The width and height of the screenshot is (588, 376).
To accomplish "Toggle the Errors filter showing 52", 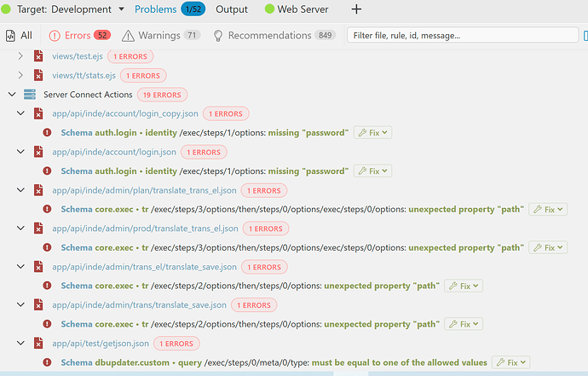I will (79, 36).
